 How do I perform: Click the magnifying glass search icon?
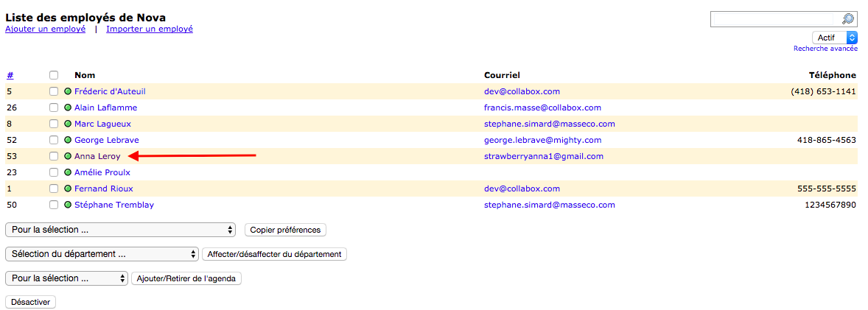pyautogui.click(x=848, y=19)
